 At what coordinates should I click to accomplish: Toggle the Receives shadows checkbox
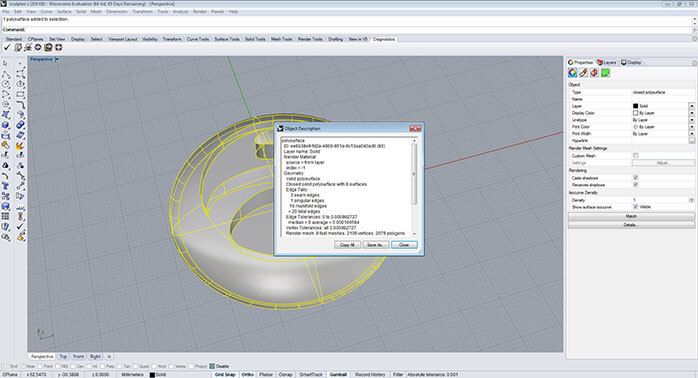(x=636, y=184)
